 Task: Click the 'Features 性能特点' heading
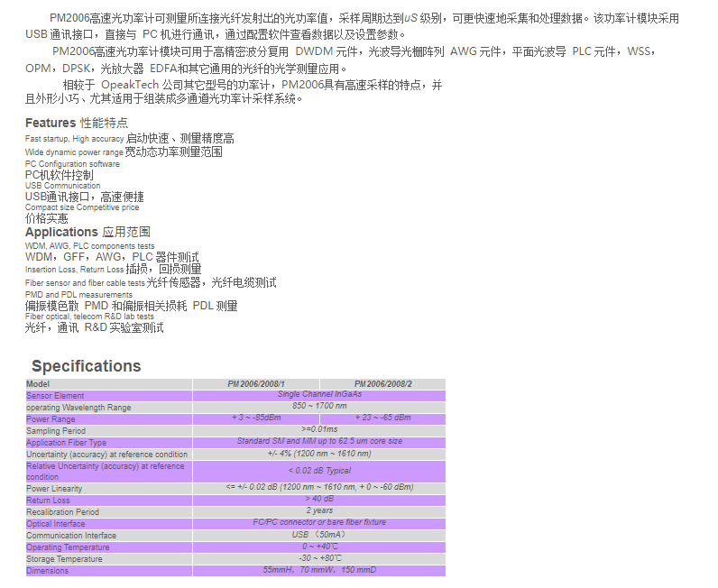(77, 123)
